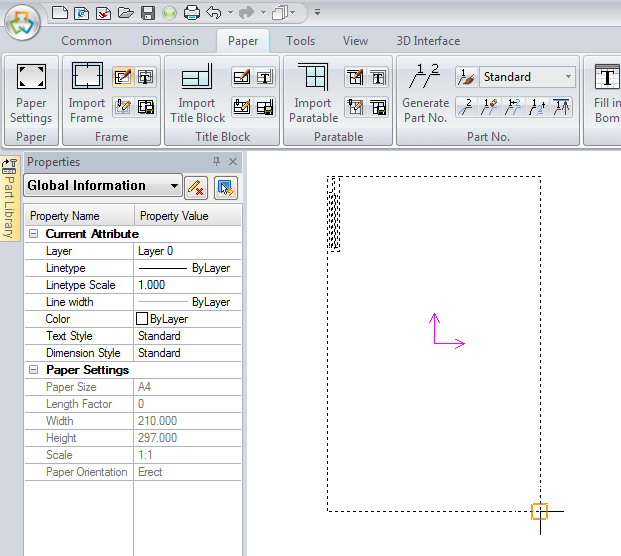
Task: Print the drawing with printer icon
Action: coord(192,13)
